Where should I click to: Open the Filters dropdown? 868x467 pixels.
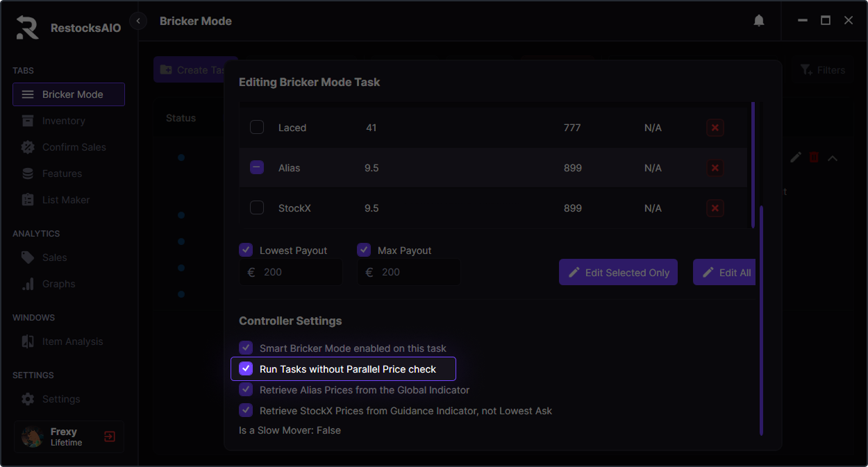[x=823, y=70]
